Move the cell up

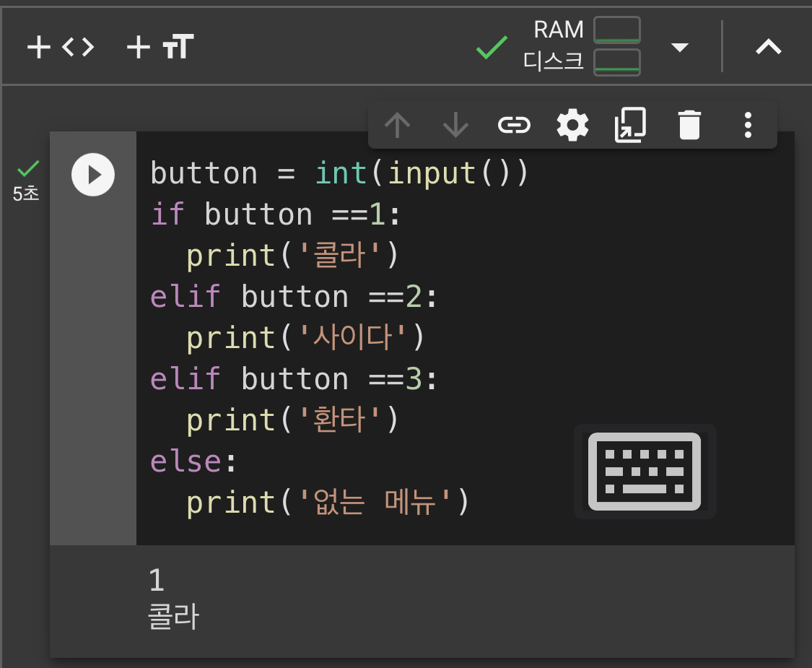(x=397, y=125)
